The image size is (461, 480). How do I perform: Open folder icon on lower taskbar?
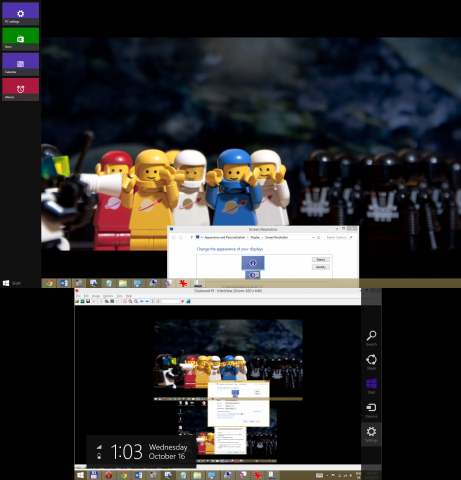point(197,475)
